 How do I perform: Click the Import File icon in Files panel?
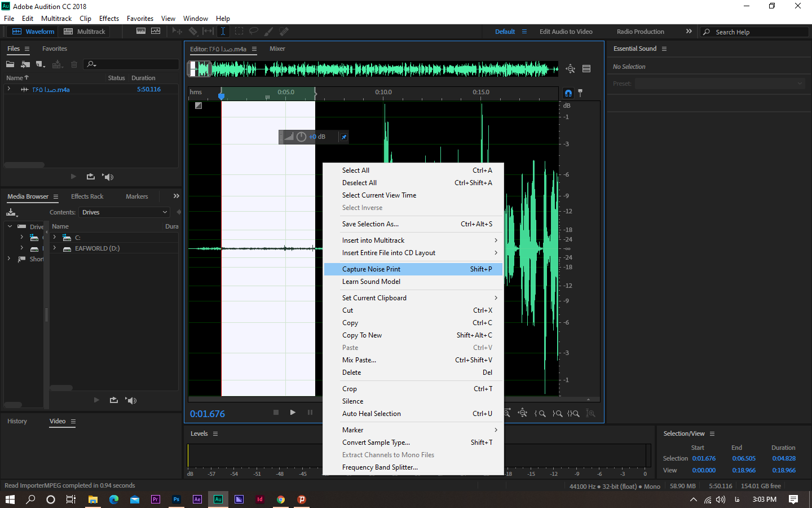[x=25, y=64]
